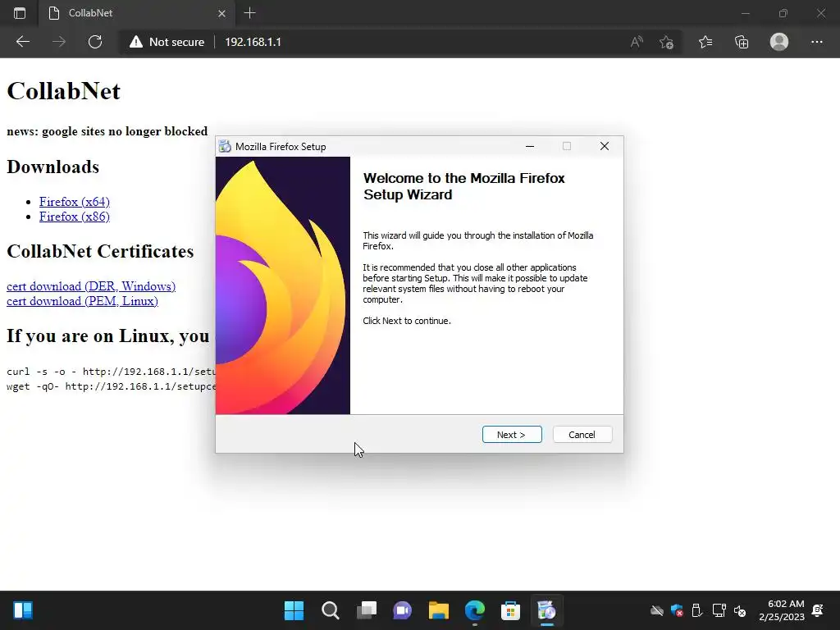This screenshot has height=630, width=840.
Task: Switch to Microsoft Edge on taskbar
Action: [475, 610]
